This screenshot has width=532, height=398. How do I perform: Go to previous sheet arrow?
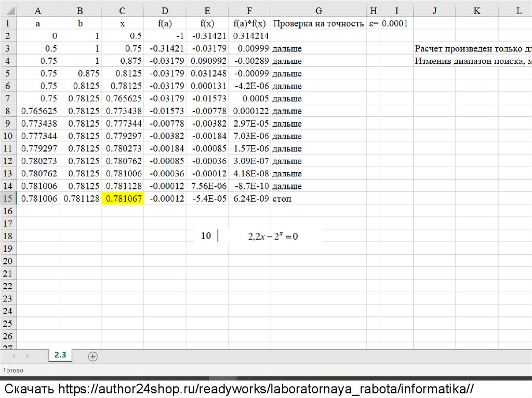[14, 356]
